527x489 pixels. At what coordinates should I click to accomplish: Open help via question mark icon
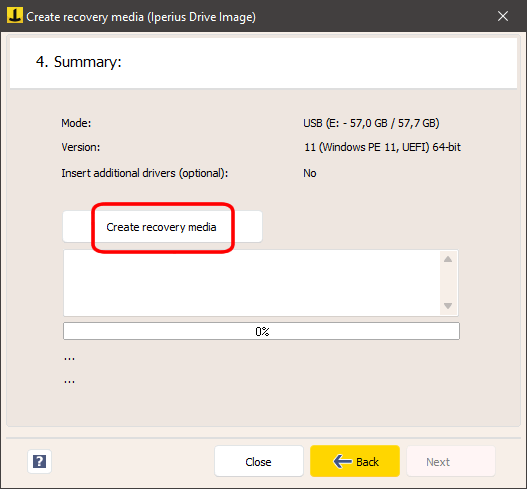point(39,461)
